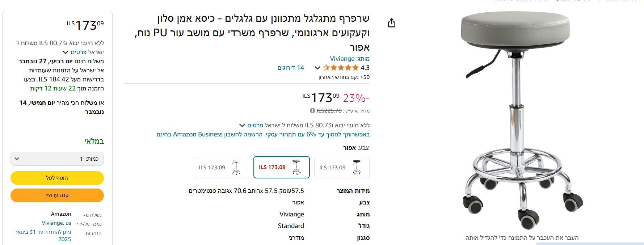Click the orange Buy Now button
This screenshot has height=245, width=644.
click(x=57, y=195)
